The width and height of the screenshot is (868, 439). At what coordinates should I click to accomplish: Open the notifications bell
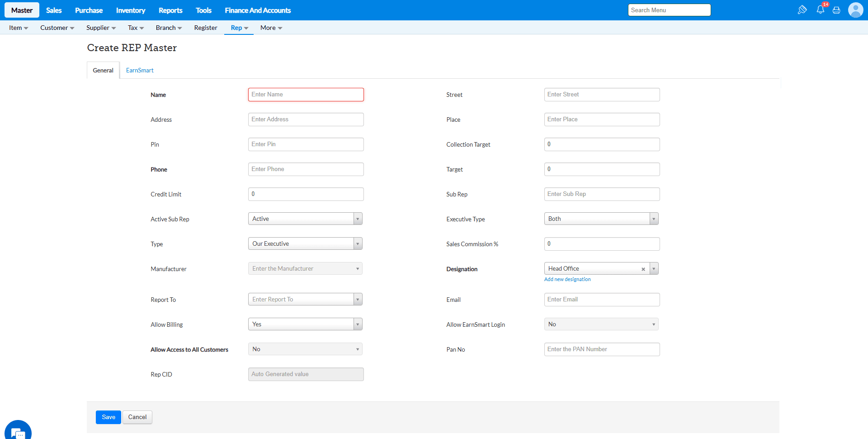coord(820,10)
